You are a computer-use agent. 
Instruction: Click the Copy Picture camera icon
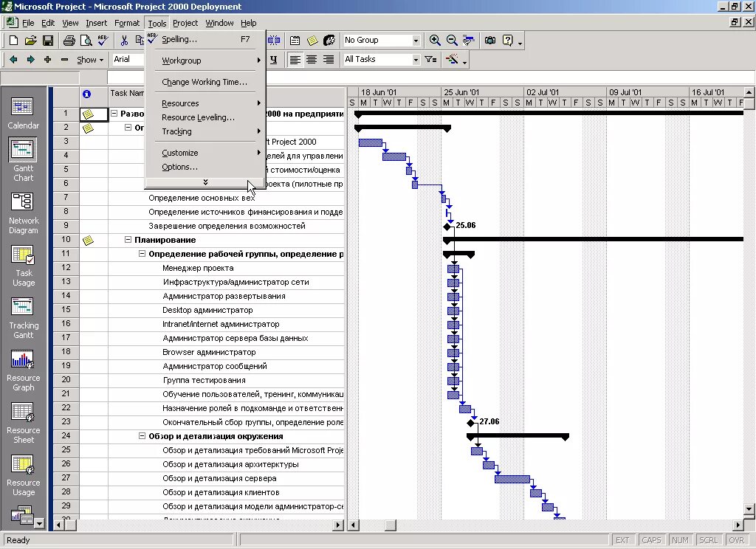click(490, 41)
